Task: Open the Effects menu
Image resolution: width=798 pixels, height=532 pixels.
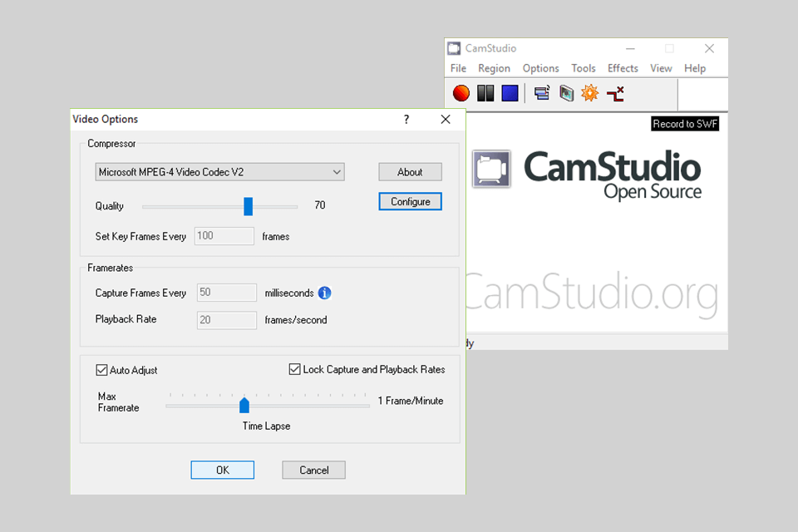Action: pos(623,68)
